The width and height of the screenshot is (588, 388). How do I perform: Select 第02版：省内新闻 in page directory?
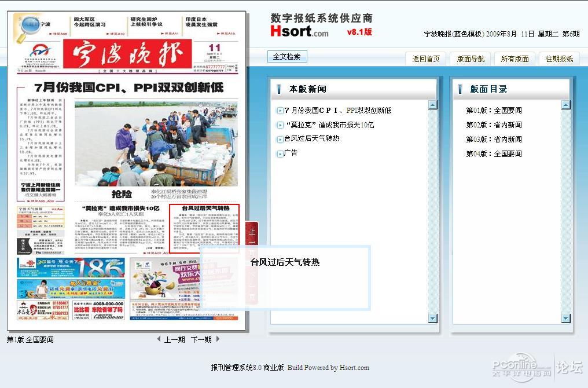494,125
